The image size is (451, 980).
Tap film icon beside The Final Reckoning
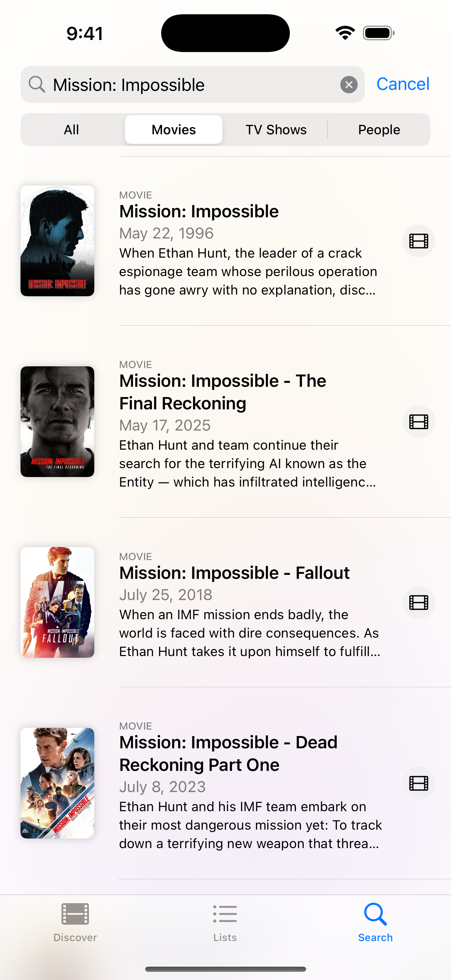419,422
